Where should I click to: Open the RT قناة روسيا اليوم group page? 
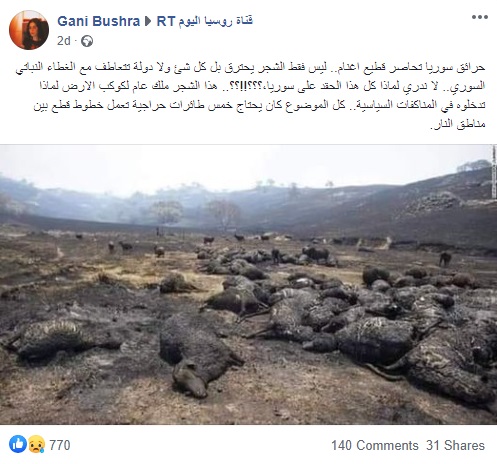tap(205, 21)
